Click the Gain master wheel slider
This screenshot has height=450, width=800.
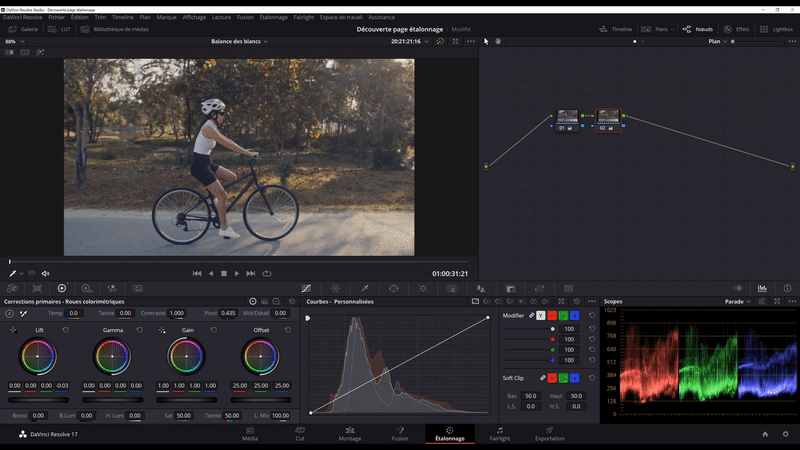pyautogui.click(x=186, y=399)
